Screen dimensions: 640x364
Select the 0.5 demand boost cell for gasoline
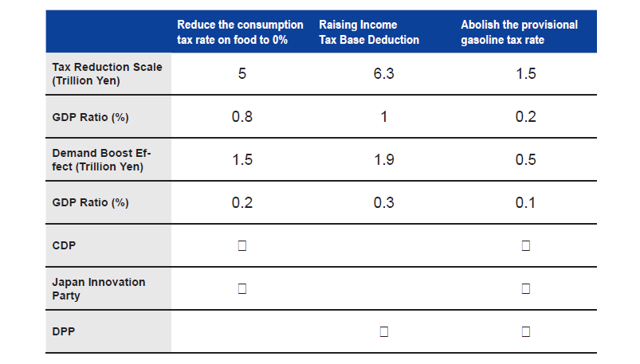click(526, 160)
